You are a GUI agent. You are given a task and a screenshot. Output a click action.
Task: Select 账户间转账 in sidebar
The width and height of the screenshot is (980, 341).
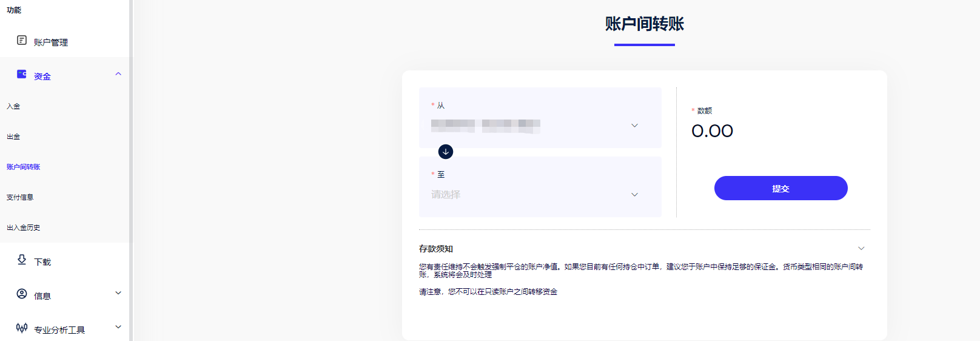pos(24,167)
